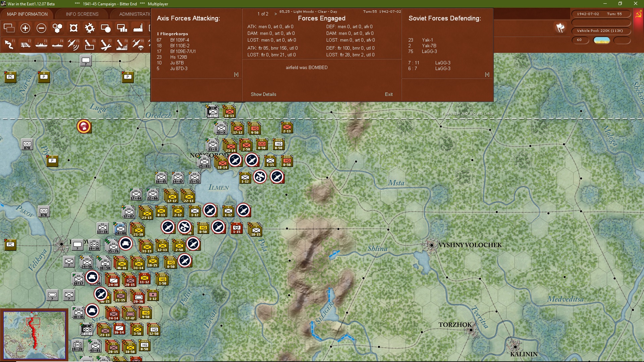Select the F9 air transport mode icon
The height and width of the screenshot is (362, 644).
point(138,44)
